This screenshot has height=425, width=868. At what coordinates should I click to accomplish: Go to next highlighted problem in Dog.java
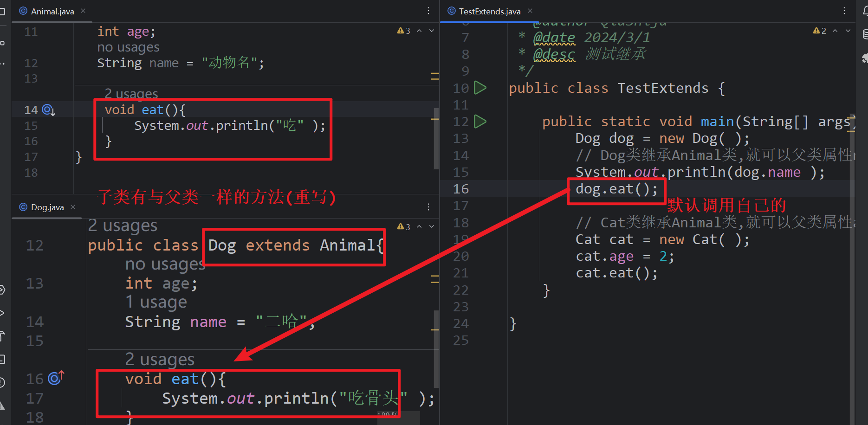click(x=432, y=226)
